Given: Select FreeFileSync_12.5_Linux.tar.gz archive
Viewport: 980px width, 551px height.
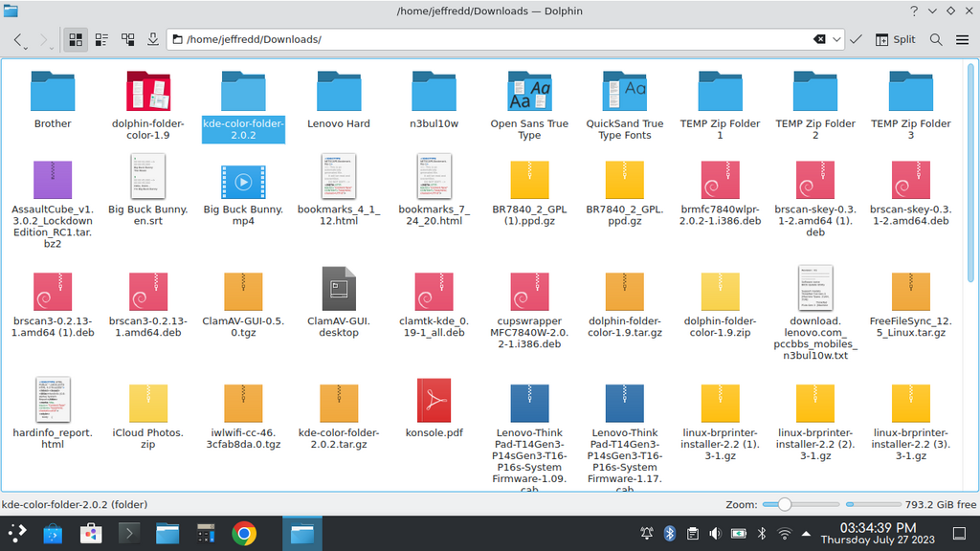Looking at the screenshot, I should pyautogui.click(x=911, y=304).
